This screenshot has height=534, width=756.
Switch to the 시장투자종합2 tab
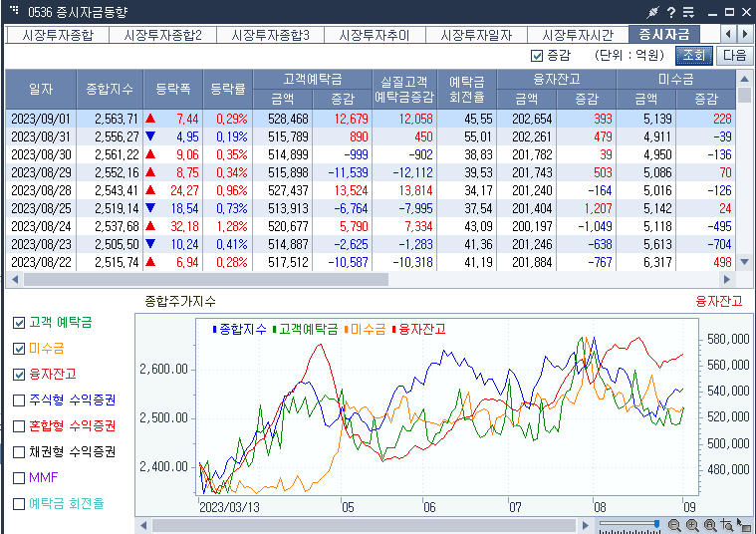pyautogui.click(x=162, y=35)
